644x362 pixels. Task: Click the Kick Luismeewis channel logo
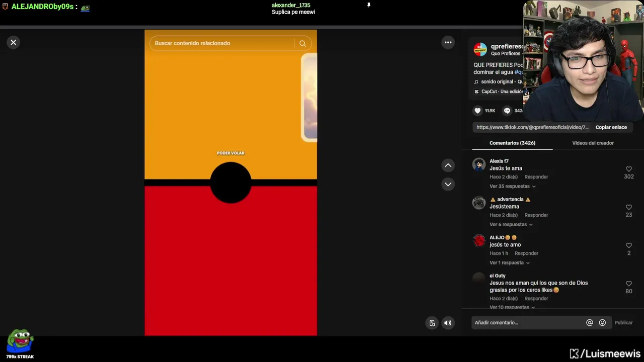605,354
